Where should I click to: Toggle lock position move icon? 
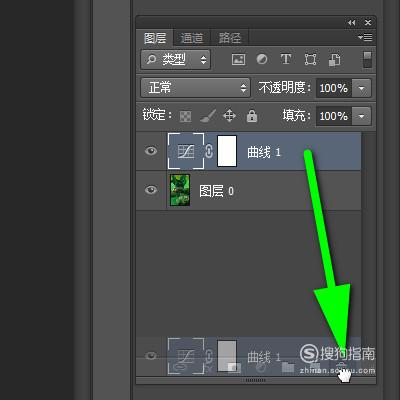(x=229, y=116)
